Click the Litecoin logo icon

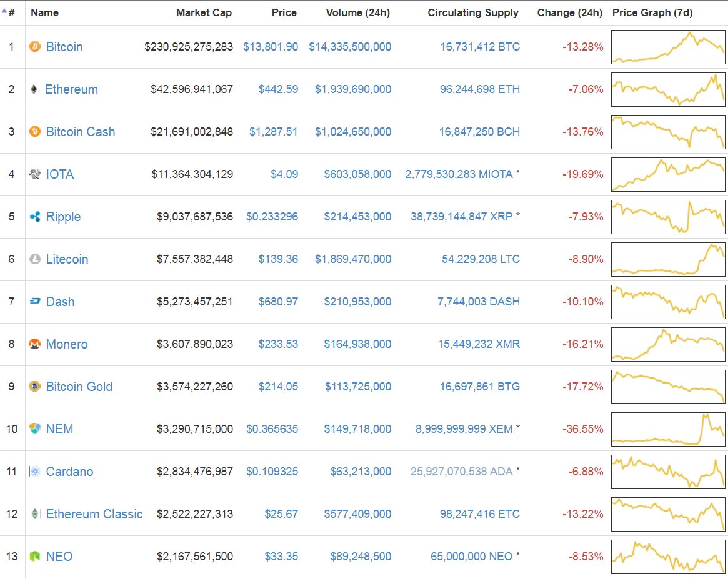(35, 259)
